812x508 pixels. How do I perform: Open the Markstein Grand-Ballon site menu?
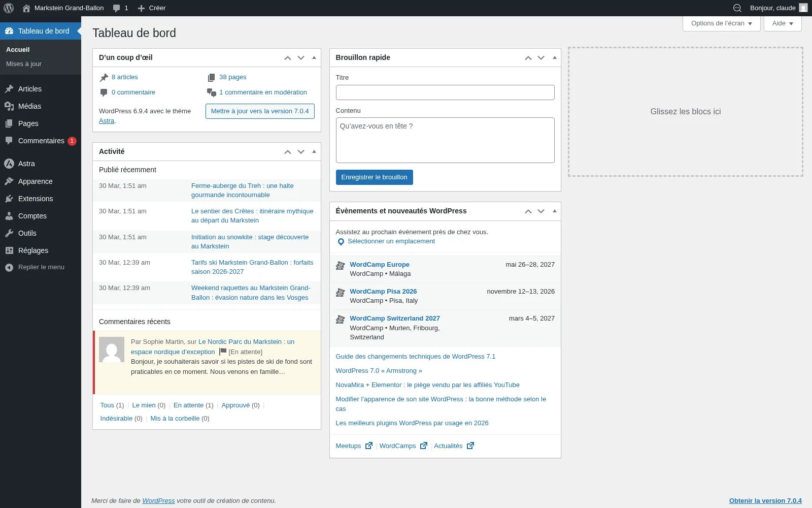pos(63,8)
